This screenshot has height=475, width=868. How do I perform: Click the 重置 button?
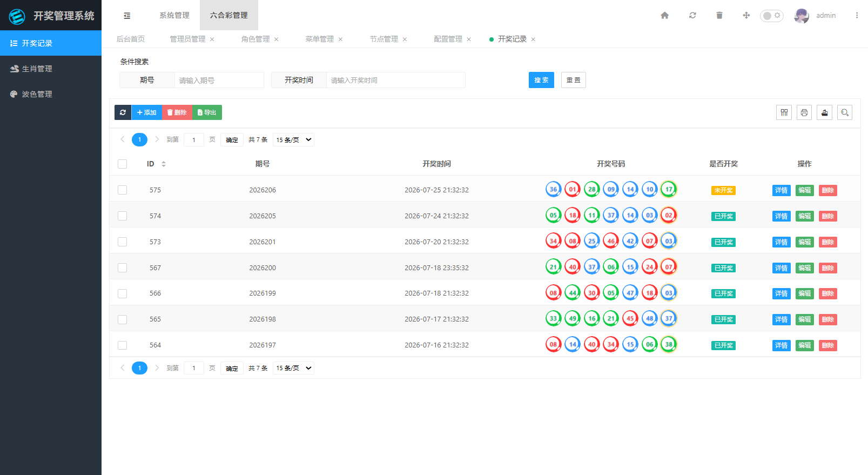[x=574, y=80]
